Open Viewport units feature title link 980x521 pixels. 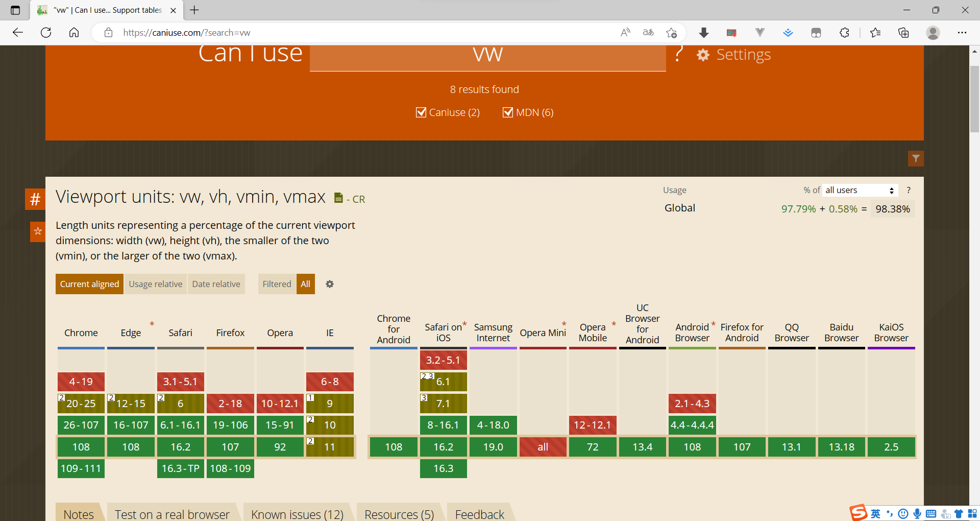coord(190,197)
